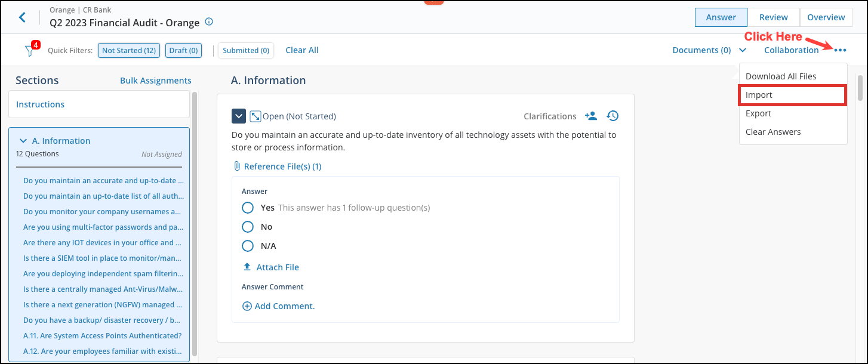Click Attach File link
Image resolution: width=868 pixels, height=364 pixels.
(278, 267)
